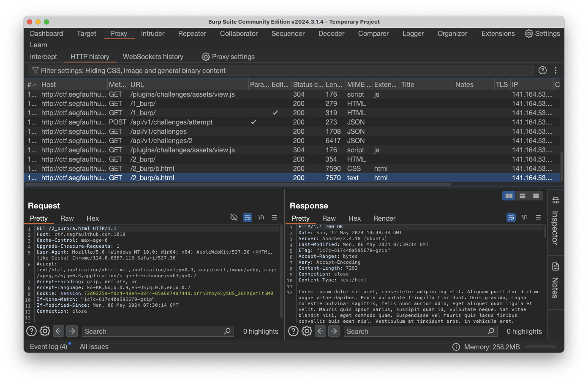This screenshot has height=384, width=588.
Task: Open the Learn tab
Action: click(x=38, y=45)
